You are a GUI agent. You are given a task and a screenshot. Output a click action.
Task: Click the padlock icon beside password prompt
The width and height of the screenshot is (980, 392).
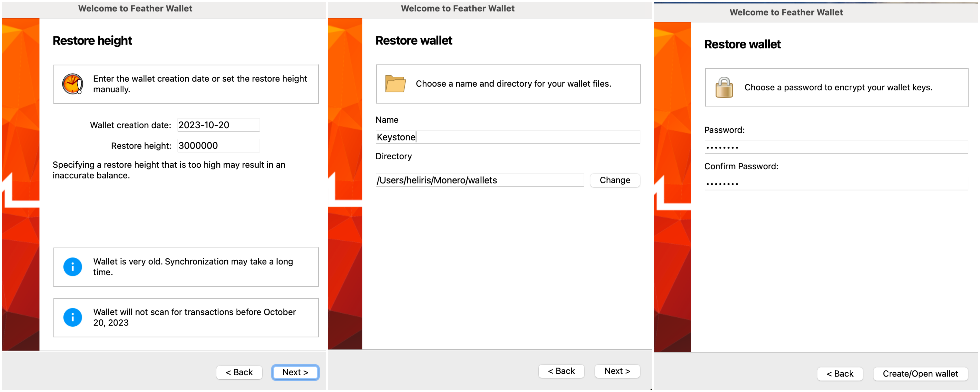[x=724, y=88]
